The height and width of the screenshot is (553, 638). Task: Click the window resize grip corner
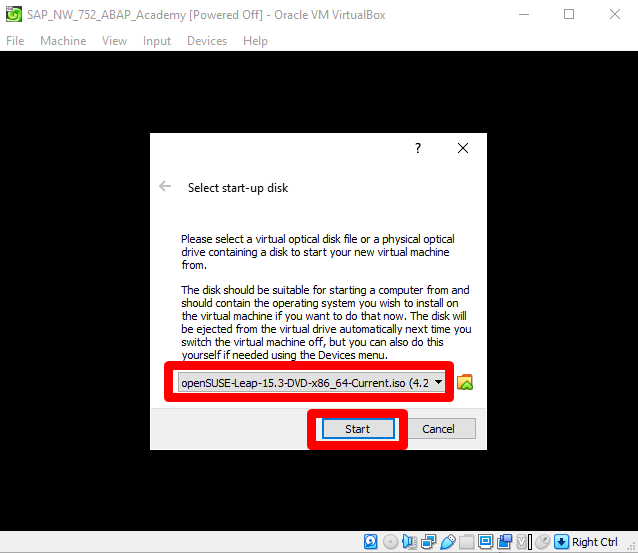tap(632, 547)
